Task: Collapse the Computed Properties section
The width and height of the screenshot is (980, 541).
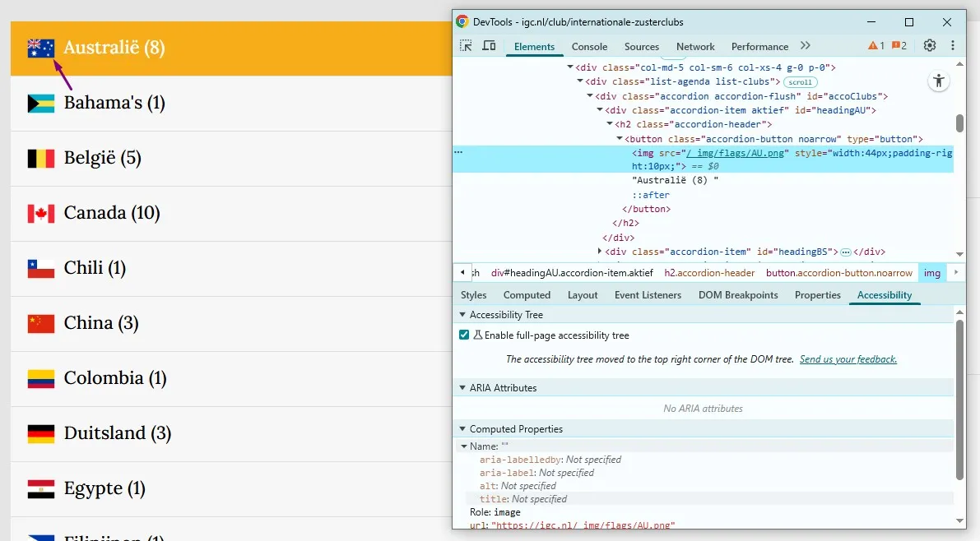Action: [x=462, y=429]
